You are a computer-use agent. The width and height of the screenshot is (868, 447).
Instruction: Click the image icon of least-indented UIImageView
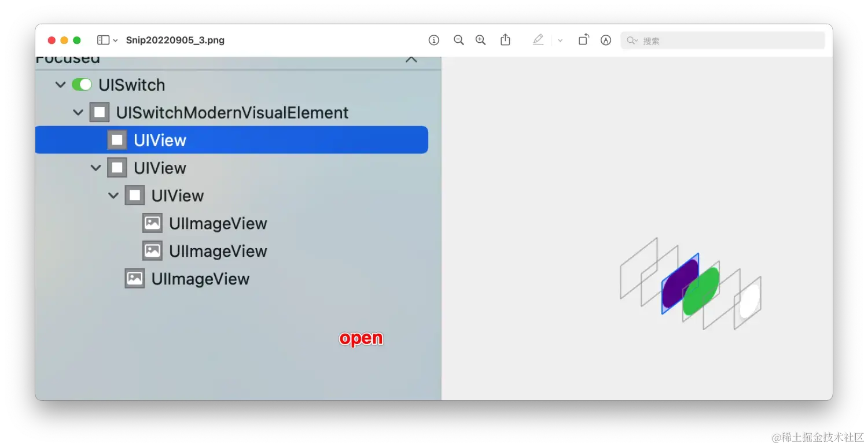click(135, 279)
